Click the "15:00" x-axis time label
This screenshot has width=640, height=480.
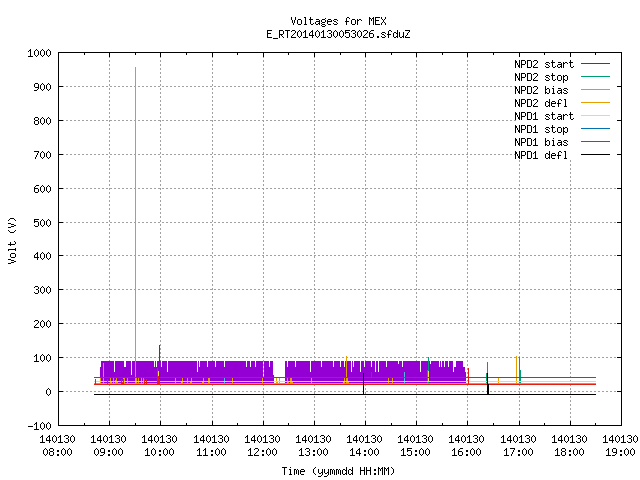tap(416, 453)
